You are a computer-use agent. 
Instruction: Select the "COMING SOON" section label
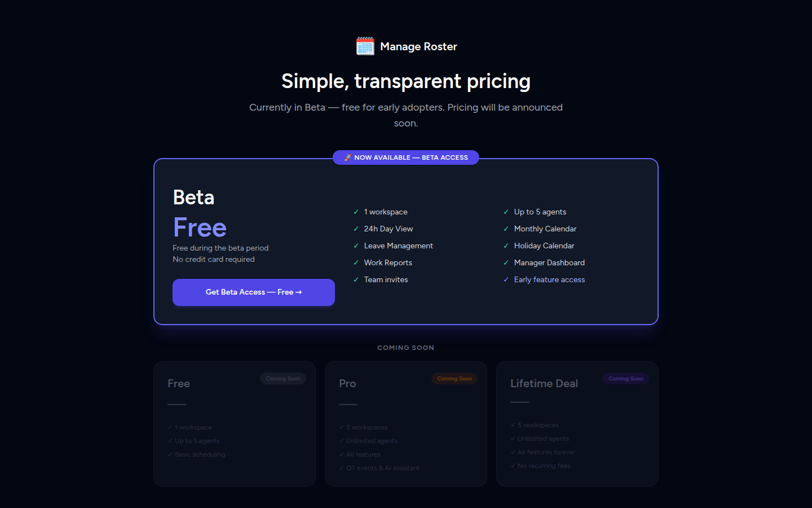coord(405,348)
